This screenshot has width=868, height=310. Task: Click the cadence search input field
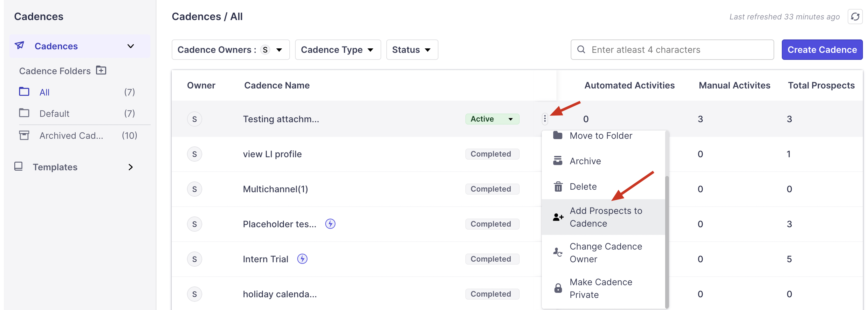pyautogui.click(x=677, y=50)
